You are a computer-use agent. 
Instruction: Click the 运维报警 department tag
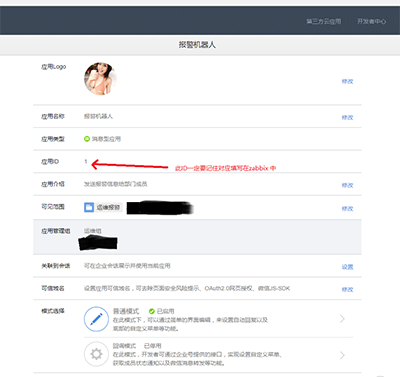click(x=108, y=207)
